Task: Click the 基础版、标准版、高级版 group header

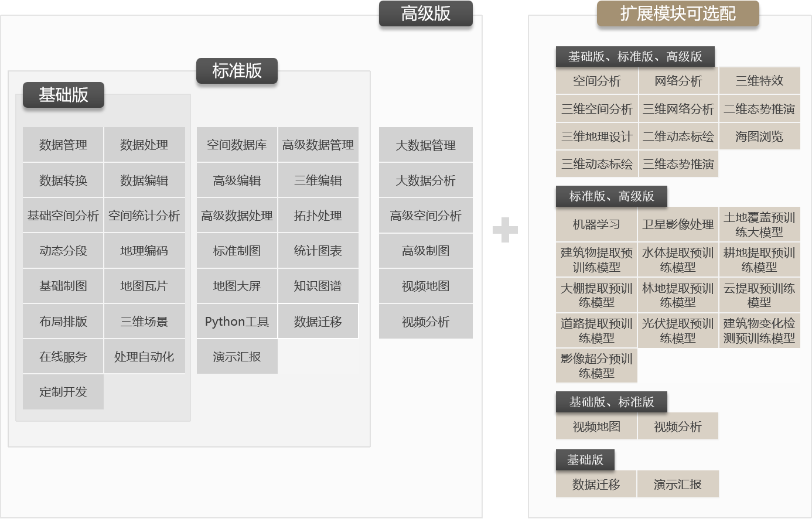Action: pyautogui.click(x=635, y=57)
